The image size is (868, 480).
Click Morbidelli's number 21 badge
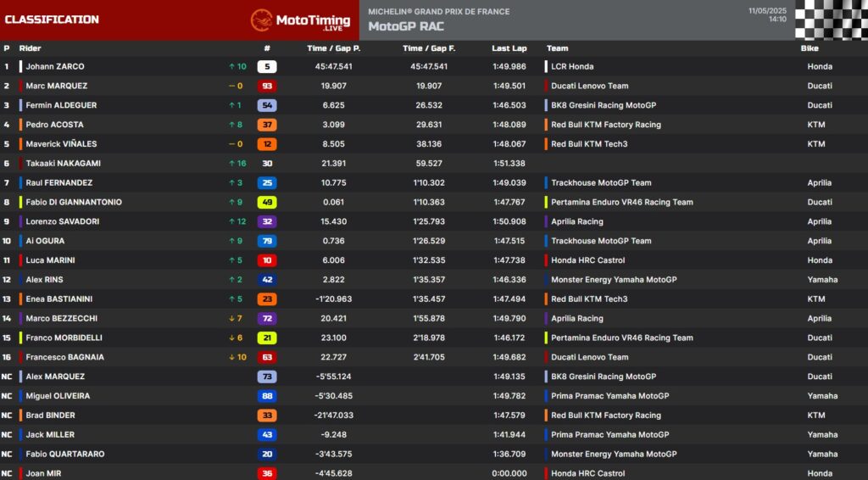pyautogui.click(x=267, y=338)
